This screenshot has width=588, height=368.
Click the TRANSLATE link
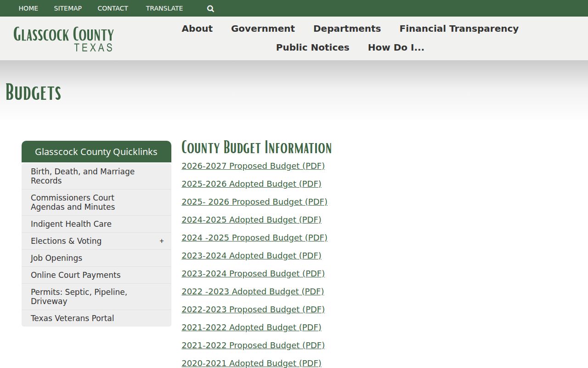pyautogui.click(x=164, y=8)
